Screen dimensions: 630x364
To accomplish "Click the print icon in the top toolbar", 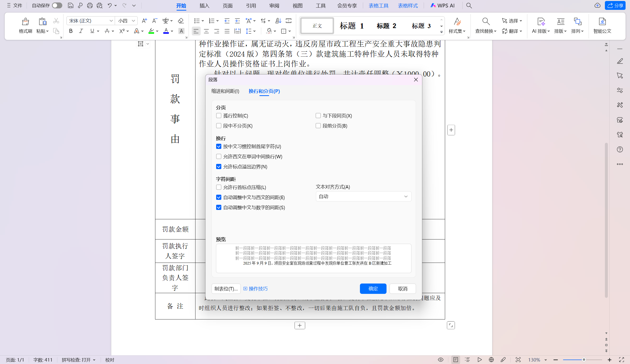I will click(90, 5).
